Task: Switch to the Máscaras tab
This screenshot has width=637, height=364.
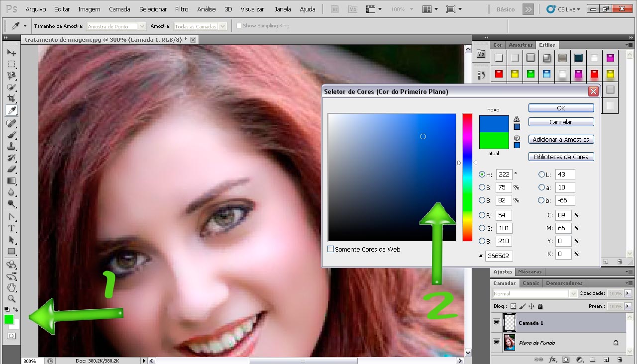Action: pyautogui.click(x=530, y=272)
